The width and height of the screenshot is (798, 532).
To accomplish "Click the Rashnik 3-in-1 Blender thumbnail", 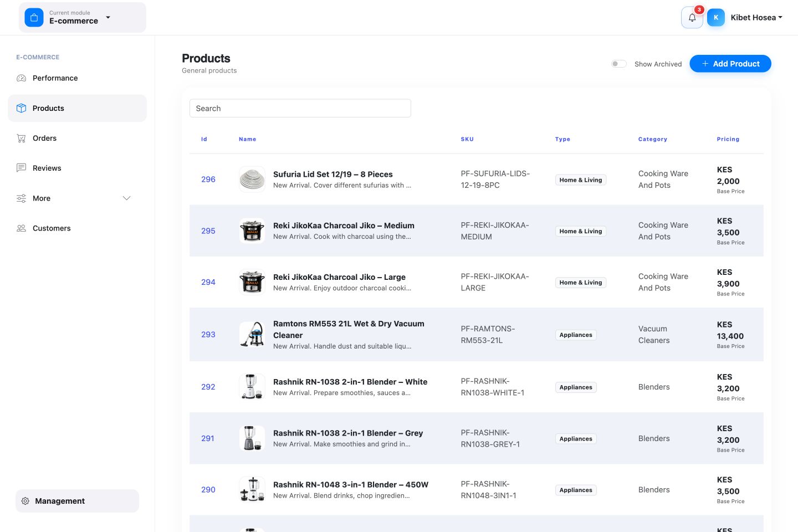I will (x=252, y=490).
